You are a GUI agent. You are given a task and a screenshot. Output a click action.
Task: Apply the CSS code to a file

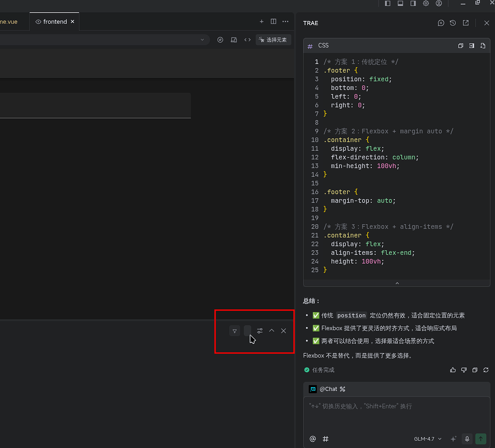pyautogui.click(x=483, y=46)
